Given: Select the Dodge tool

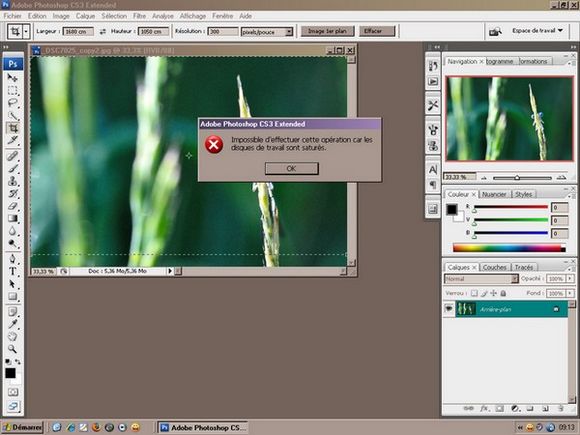Looking at the screenshot, I should 12,244.
